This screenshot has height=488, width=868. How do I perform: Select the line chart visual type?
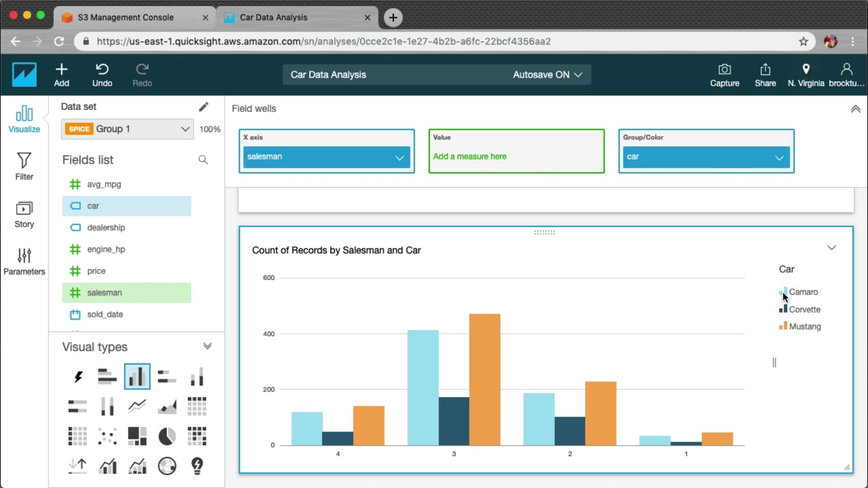coord(137,406)
